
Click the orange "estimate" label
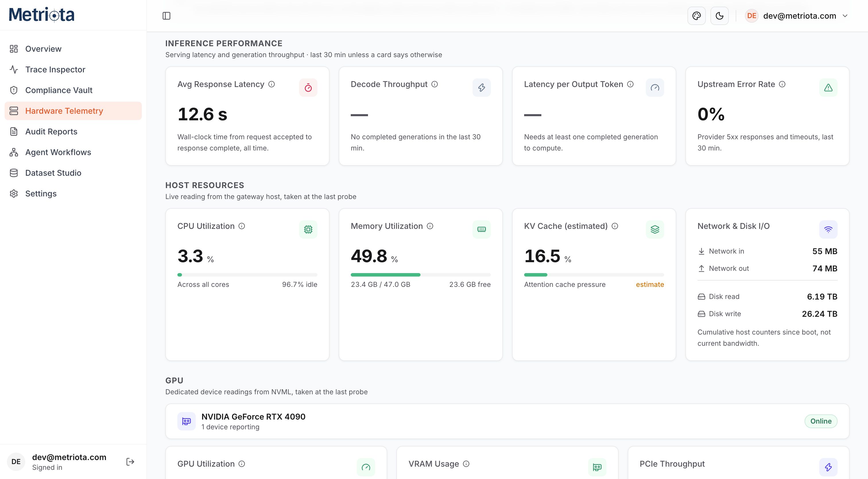click(x=650, y=285)
